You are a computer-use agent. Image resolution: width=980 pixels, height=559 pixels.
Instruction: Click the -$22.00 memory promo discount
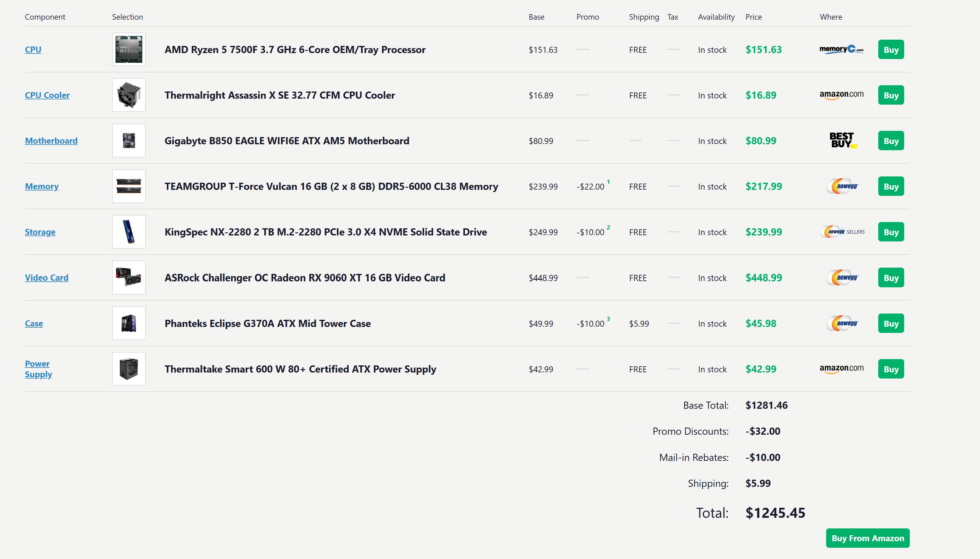pos(590,186)
